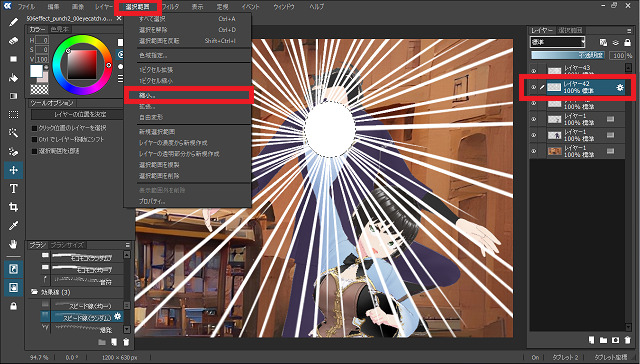Check Ctrl でレイヤー移動にシフト option

point(35,140)
